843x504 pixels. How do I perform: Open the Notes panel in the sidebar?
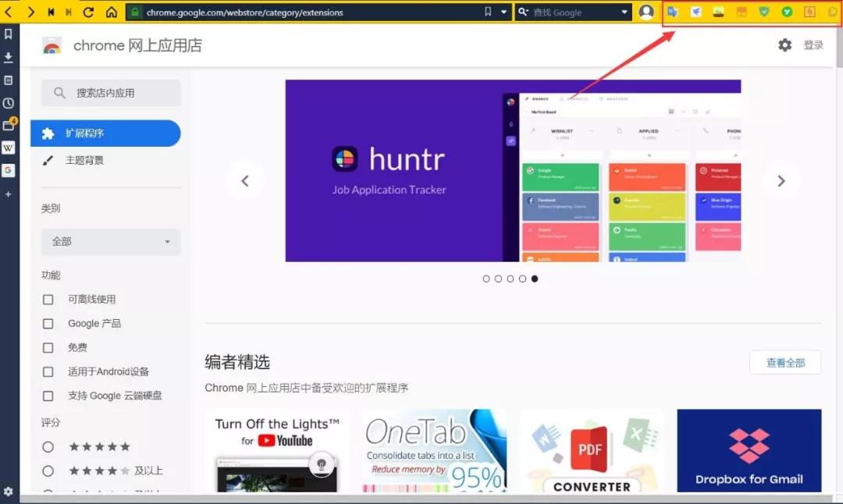click(x=9, y=80)
